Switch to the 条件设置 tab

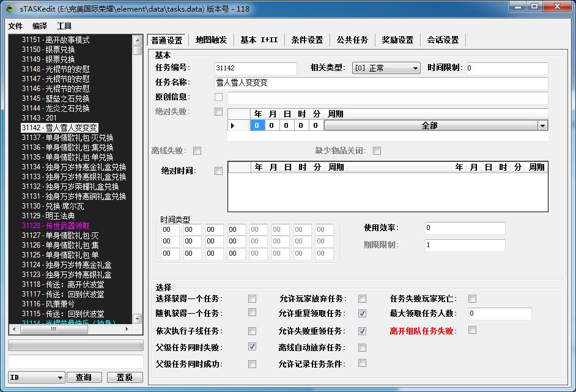pos(307,40)
